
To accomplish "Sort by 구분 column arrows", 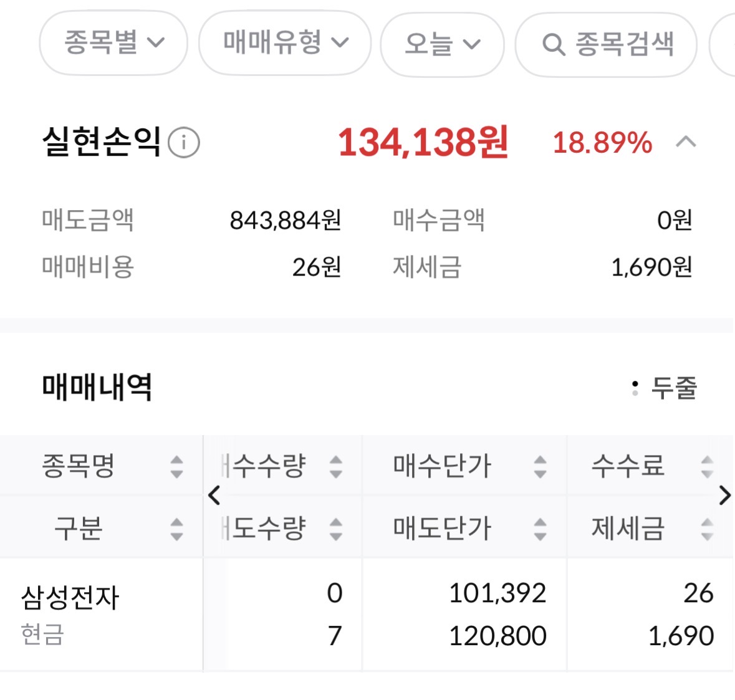I will tap(176, 529).
